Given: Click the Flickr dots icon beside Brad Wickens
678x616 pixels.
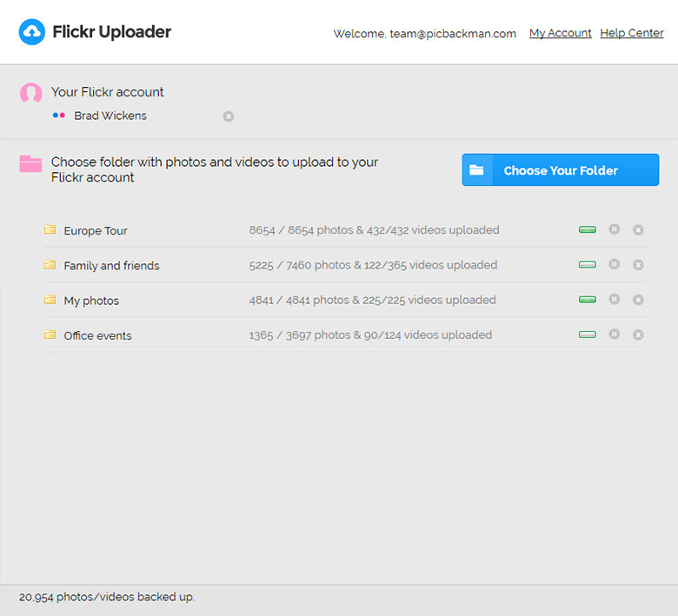Looking at the screenshot, I should coord(59,116).
